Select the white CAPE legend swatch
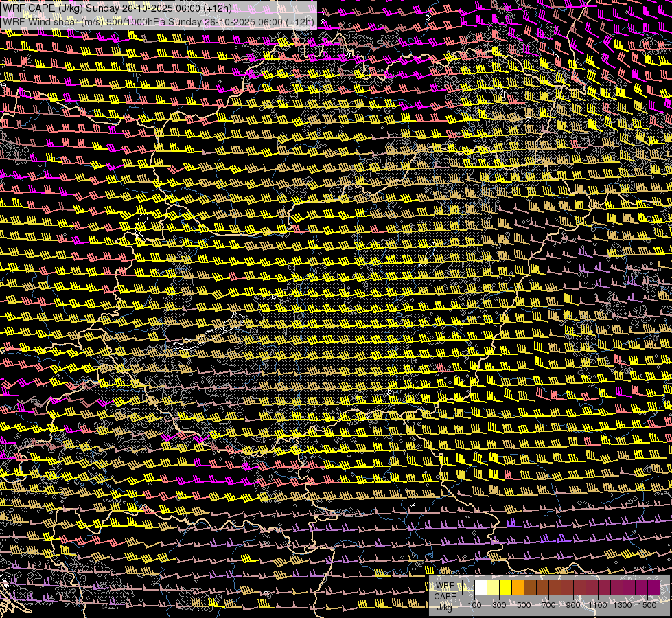 click(x=481, y=587)
